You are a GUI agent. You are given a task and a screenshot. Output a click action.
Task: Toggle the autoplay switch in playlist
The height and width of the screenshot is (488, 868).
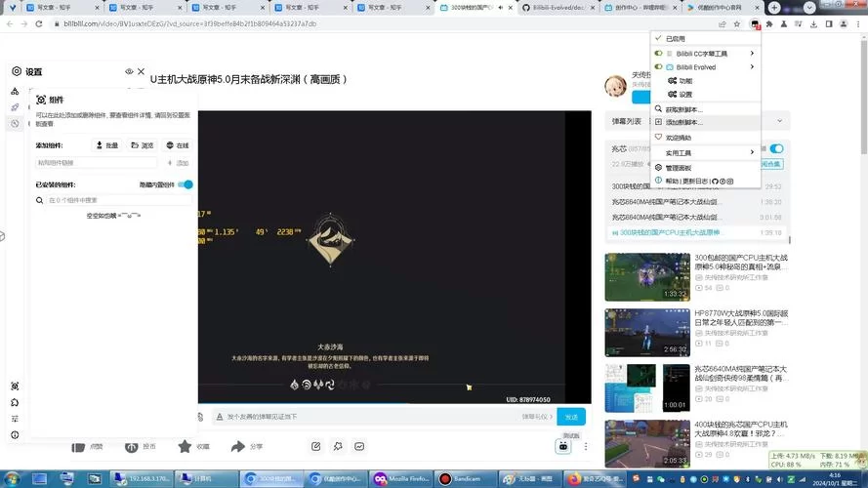pos(776,148)
